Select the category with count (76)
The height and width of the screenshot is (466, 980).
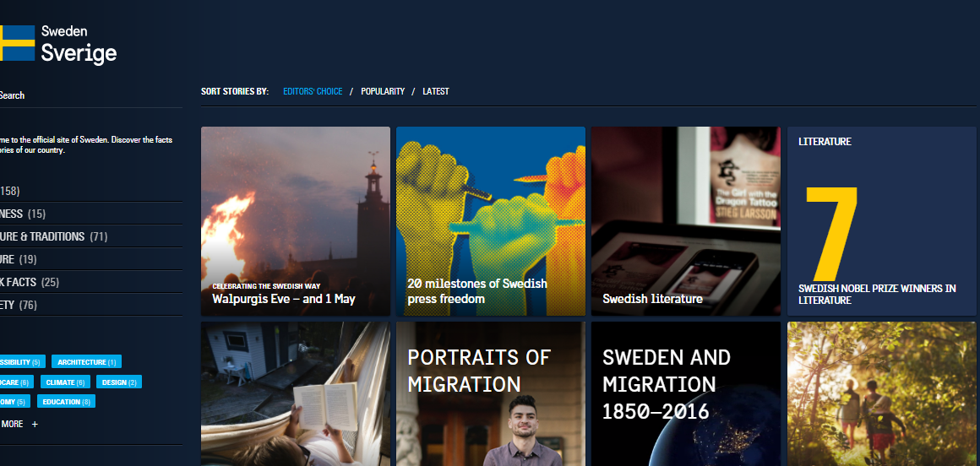click(90, 305)
